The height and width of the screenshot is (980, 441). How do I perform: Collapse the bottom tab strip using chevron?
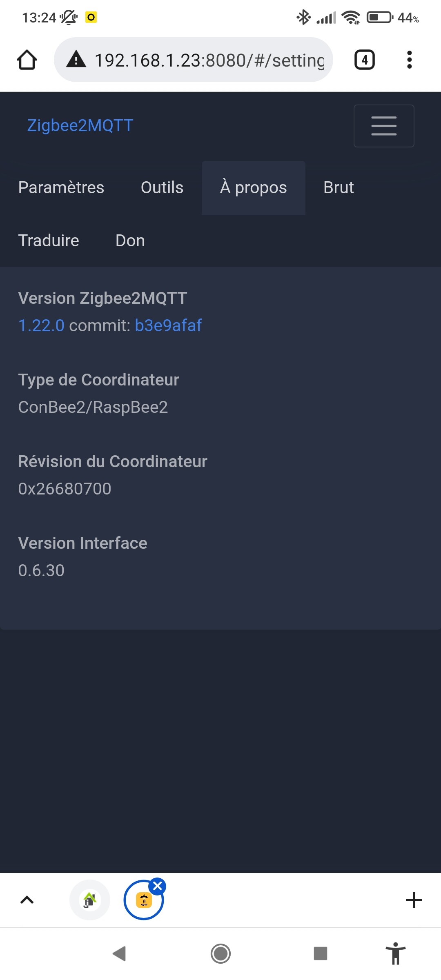tap(27, 900)
